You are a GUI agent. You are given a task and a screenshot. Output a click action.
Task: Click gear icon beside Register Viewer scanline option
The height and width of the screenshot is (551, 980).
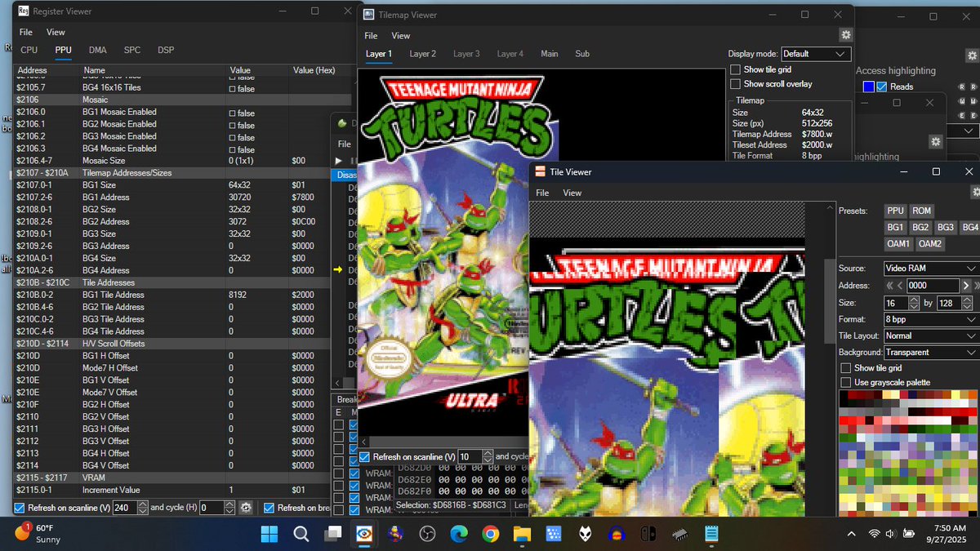(246, 507)
